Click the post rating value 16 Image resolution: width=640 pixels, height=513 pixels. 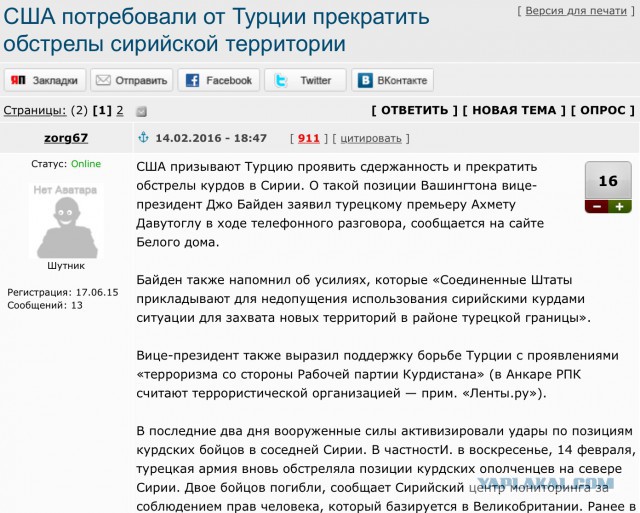608,181
